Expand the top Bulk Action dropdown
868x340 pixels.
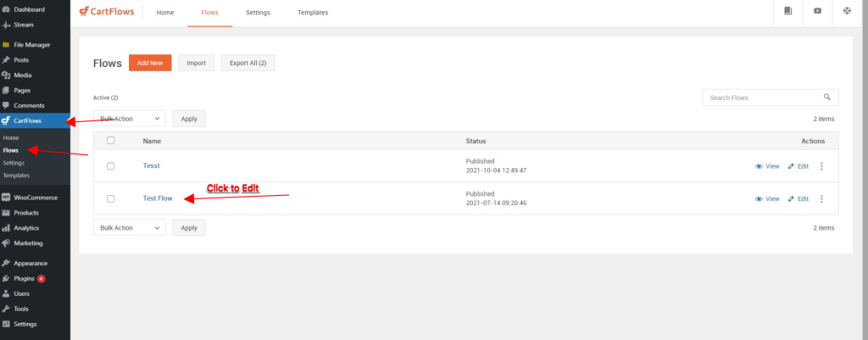pos(129,119)
